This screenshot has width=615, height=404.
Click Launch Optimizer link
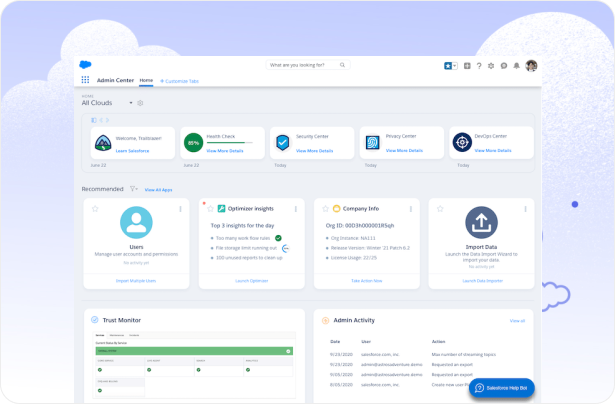(x=251, y=281)
